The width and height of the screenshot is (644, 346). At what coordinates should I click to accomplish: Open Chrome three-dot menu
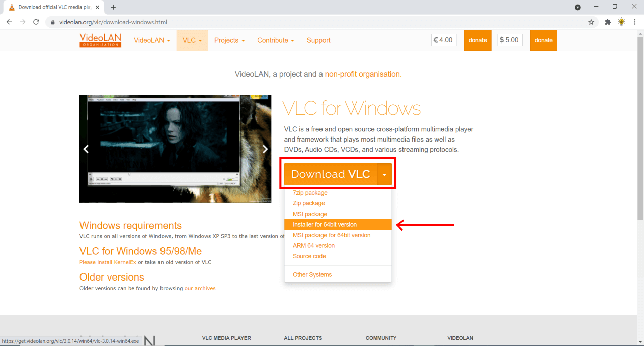[x=635, y=22]
